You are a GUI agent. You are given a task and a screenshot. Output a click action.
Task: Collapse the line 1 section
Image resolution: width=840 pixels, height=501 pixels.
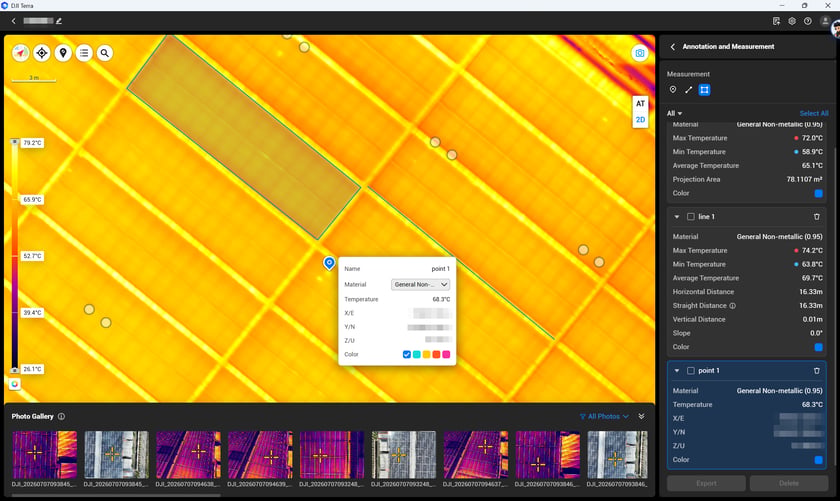tap(677, 216)
